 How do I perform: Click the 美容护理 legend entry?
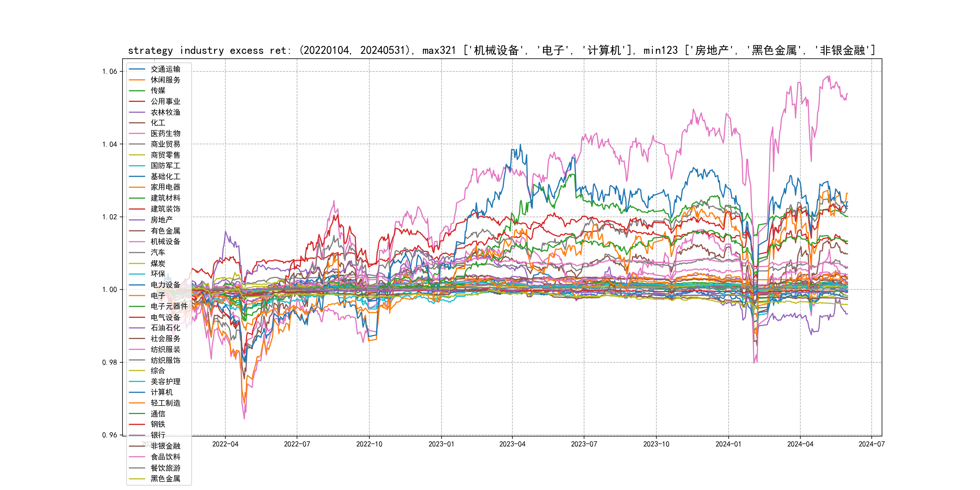[x=165, y=382]
